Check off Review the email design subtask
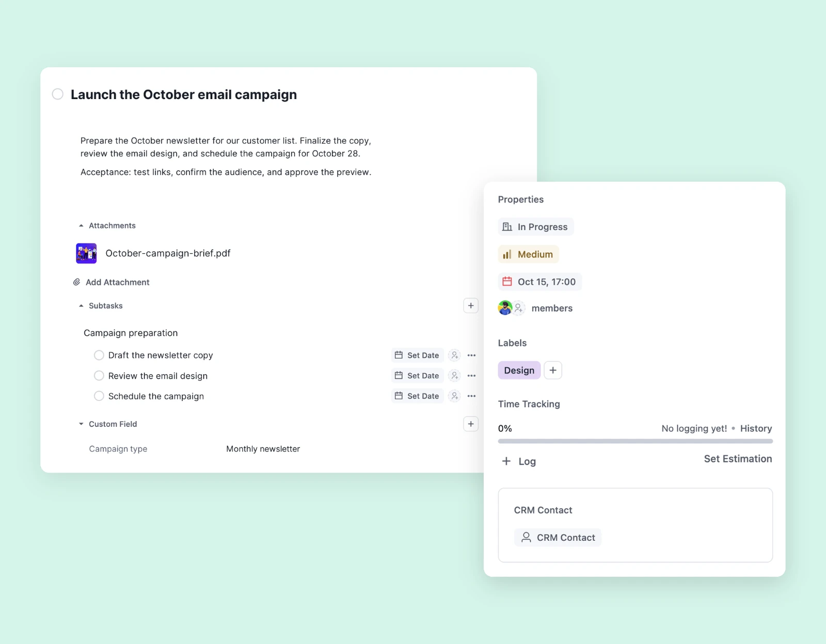826x644 pixels. point(99,376)
